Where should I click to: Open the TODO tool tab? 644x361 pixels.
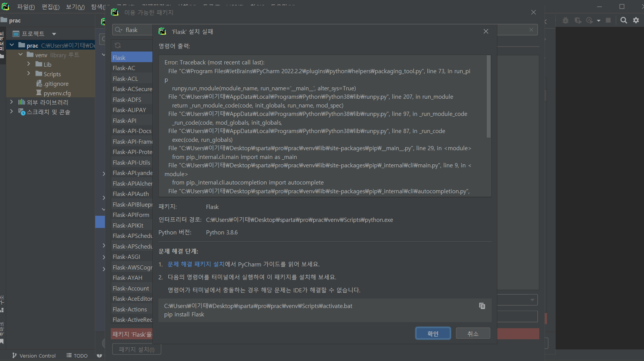pyautogui.click(x=77, y=356)
